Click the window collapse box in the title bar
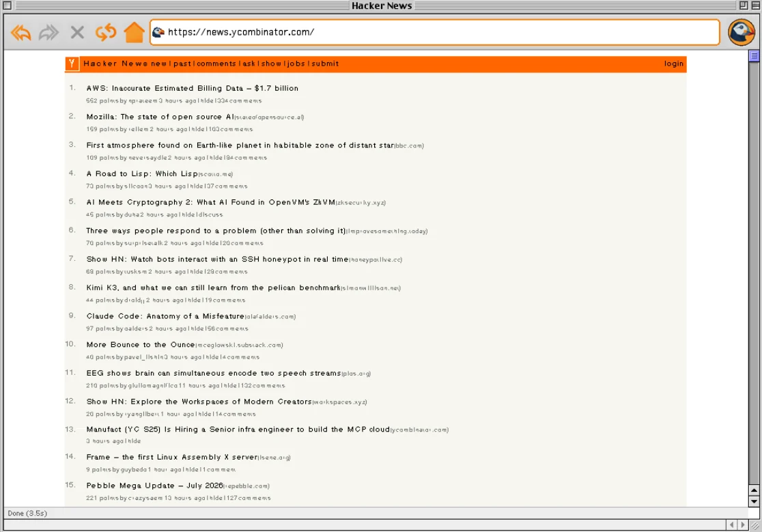The image size is (762, 532). pyautogui.click(x=756, y=5)
